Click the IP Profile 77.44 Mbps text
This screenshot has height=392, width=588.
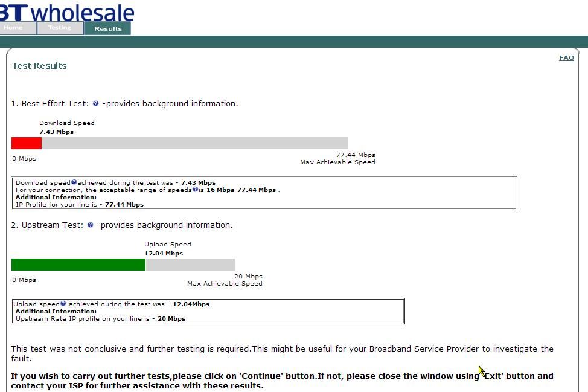coord(80,204)
